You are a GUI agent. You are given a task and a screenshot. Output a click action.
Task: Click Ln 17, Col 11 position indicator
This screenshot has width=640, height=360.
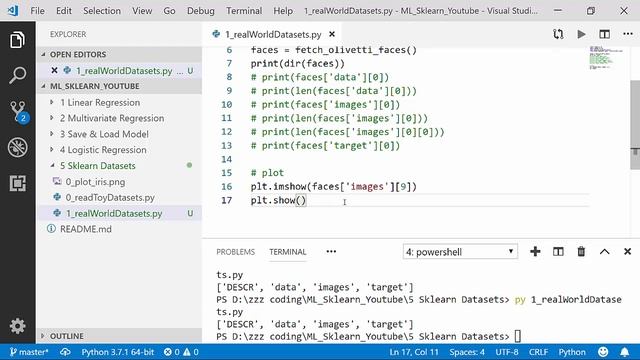tap(414, 352)
